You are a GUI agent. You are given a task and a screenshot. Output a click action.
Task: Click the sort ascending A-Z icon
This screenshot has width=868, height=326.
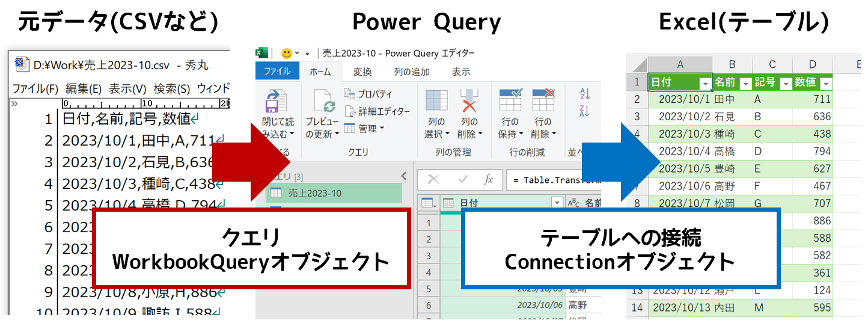[584, 93]
